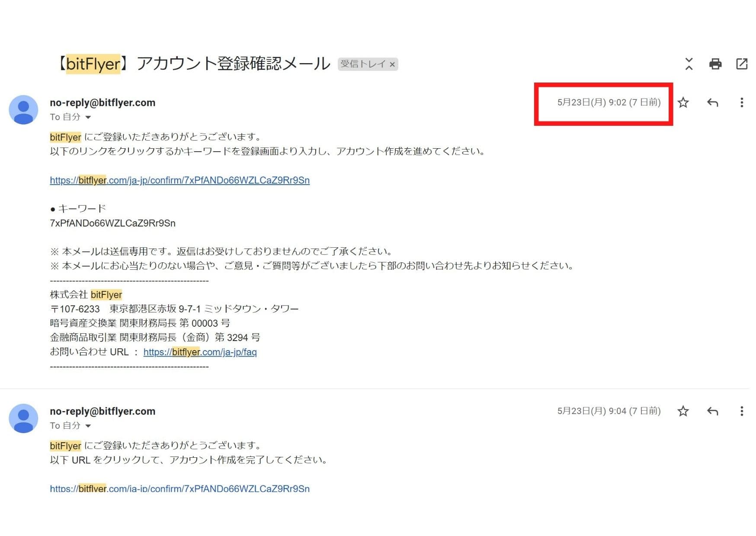The width and height of the screenshot is (756, 536).
Task: Click the 株式会社 bitFlyer signature line
Action: coord(86,295)
